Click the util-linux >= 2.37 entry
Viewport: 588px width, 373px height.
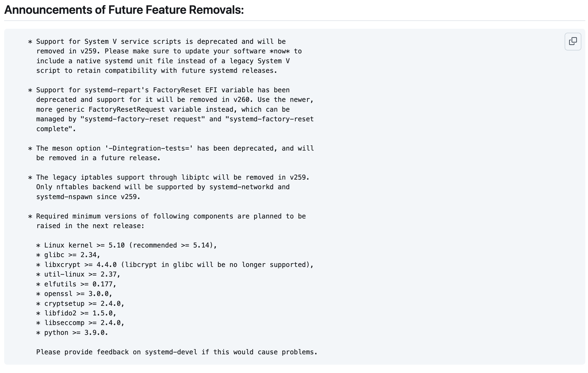pos(82,274)
